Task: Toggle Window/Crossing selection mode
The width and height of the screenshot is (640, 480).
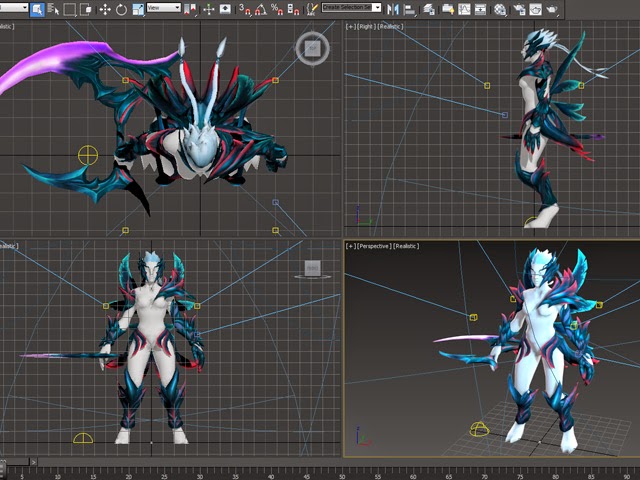Action: (86, 9)
